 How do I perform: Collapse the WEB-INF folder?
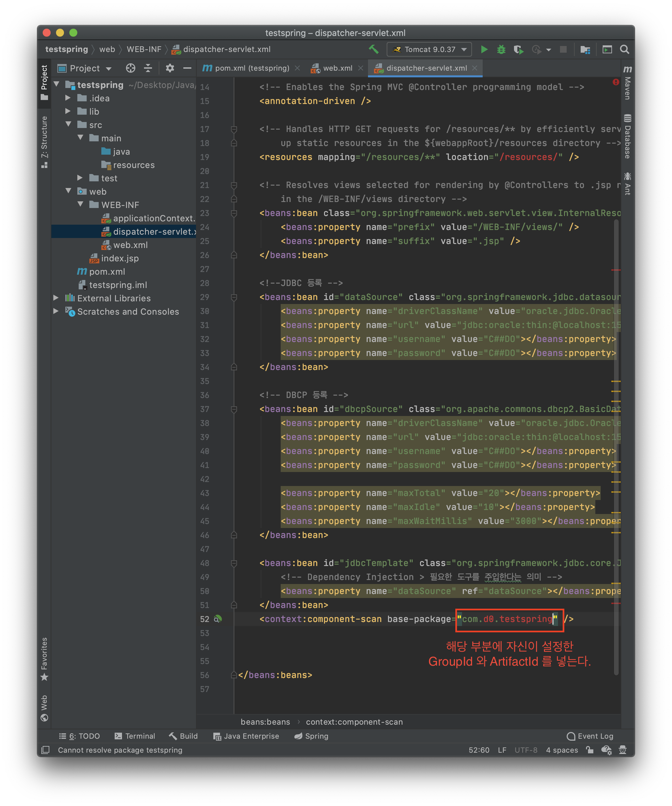pyautogui.click(x=80, y=205)
